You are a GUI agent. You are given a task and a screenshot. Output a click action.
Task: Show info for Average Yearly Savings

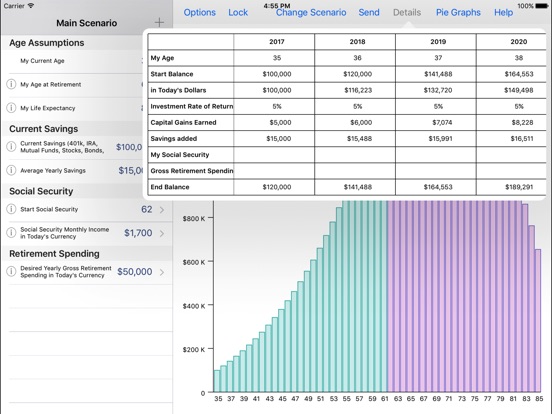[11, 170]
